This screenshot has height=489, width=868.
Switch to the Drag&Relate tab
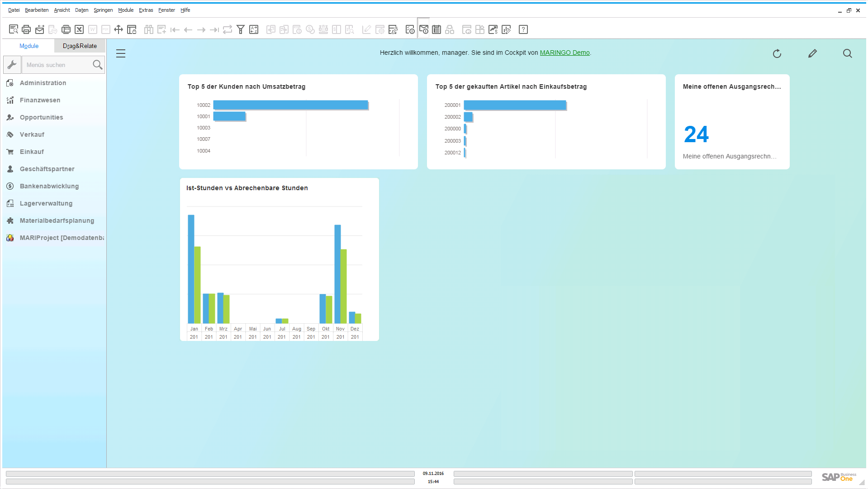(80, 46)
